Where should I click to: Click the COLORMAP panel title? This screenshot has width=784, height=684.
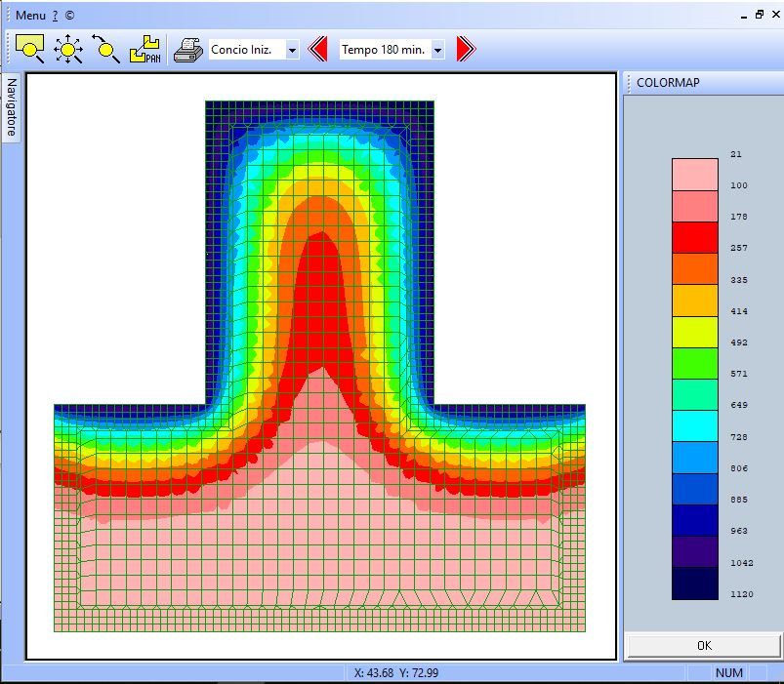coord(668,82)
